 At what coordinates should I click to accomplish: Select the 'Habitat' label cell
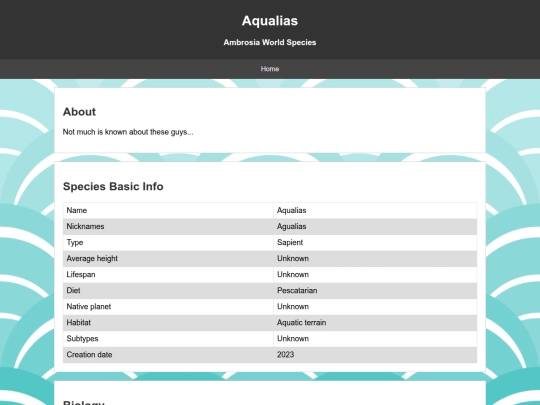click(168, 323)
